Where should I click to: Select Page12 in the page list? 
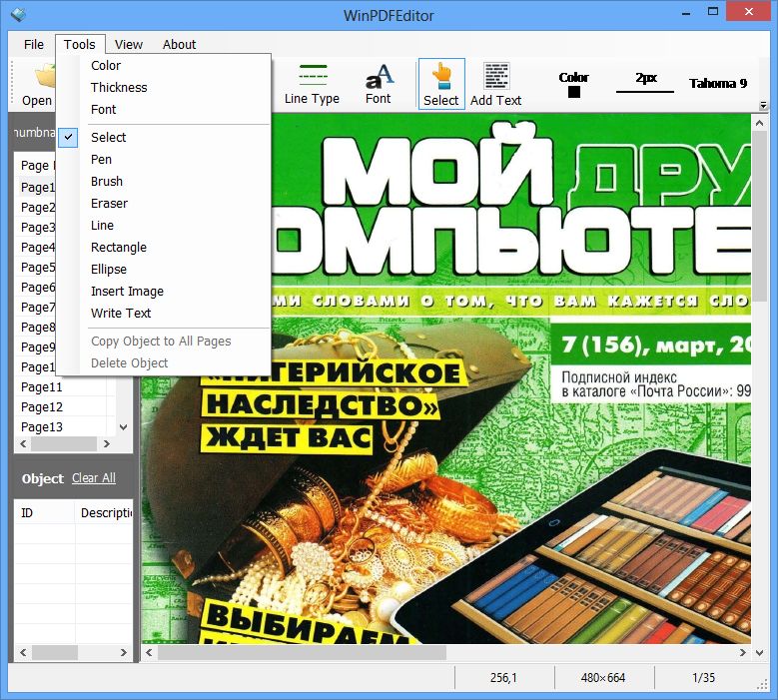[42, 406]
